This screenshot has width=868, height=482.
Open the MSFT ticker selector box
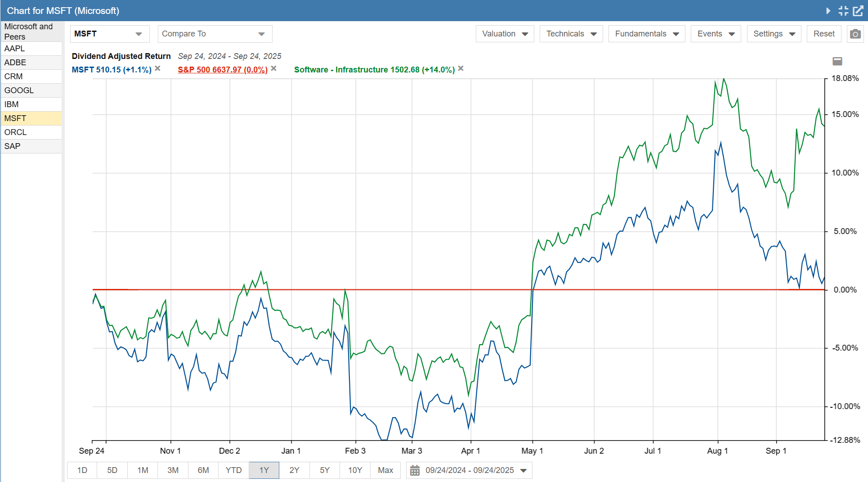109,34
